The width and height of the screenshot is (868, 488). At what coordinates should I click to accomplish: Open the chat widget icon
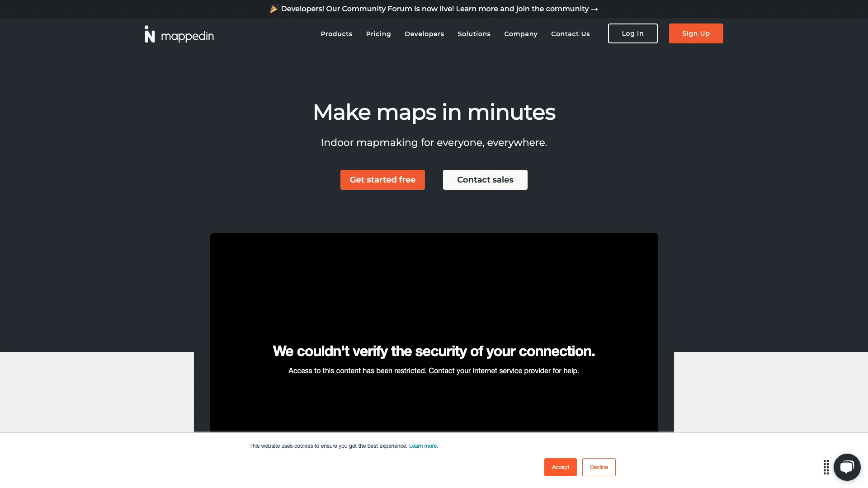point(847,467)
